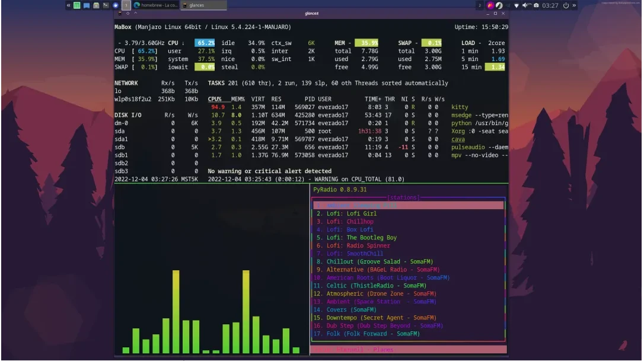Collapse the taskbar using the left double chevron
Viewport: 644px width, 361px height.
[69, 5]
